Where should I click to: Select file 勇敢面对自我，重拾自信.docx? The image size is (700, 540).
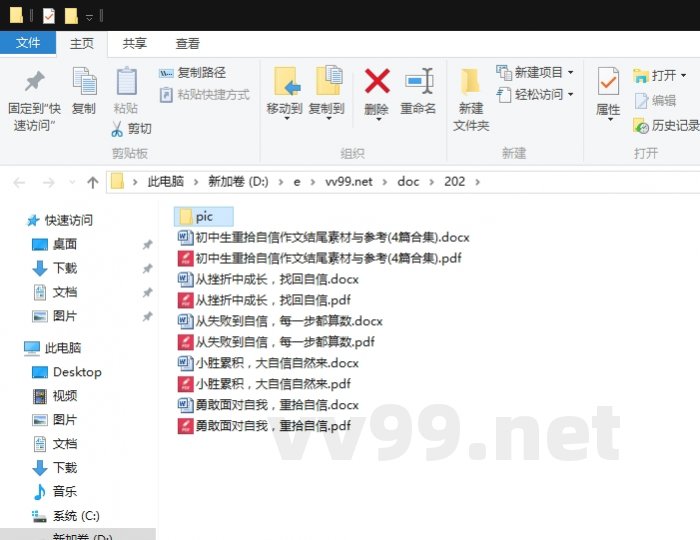coord(268,405)
